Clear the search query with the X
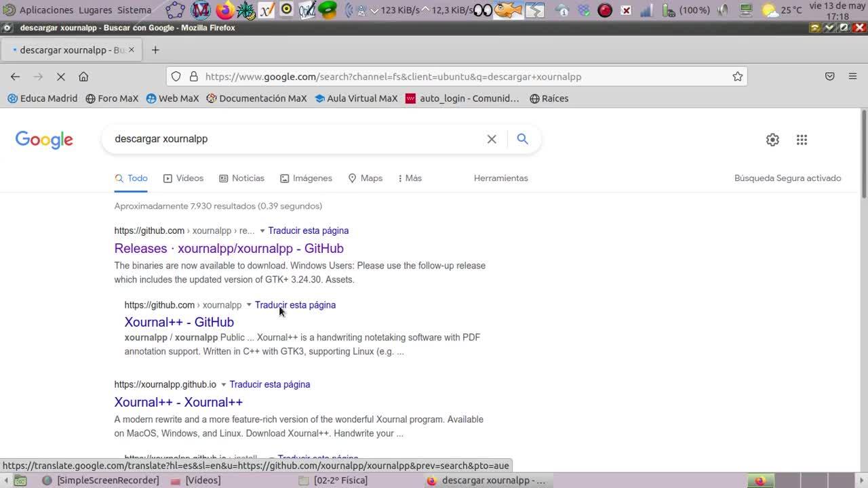Image resolution: width=868 pixels, height=488 pixels. [x=492, y=139]
